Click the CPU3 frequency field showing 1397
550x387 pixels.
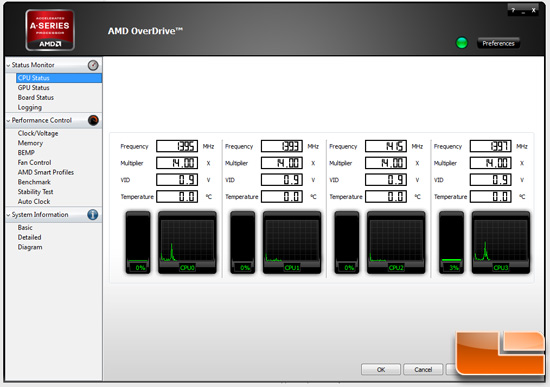pos(490,146)
